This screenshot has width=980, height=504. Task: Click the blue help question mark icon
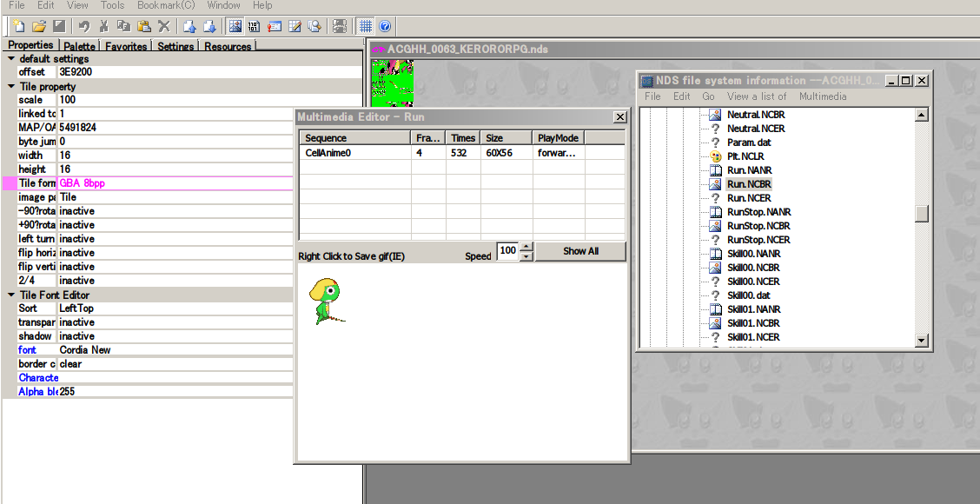point(385,26)
